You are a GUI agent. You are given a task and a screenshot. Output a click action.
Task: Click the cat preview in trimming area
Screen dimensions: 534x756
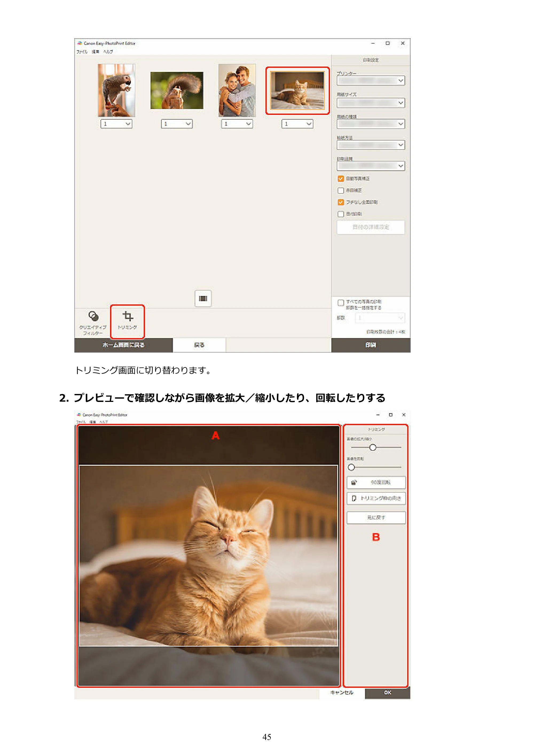click(209, 556)
